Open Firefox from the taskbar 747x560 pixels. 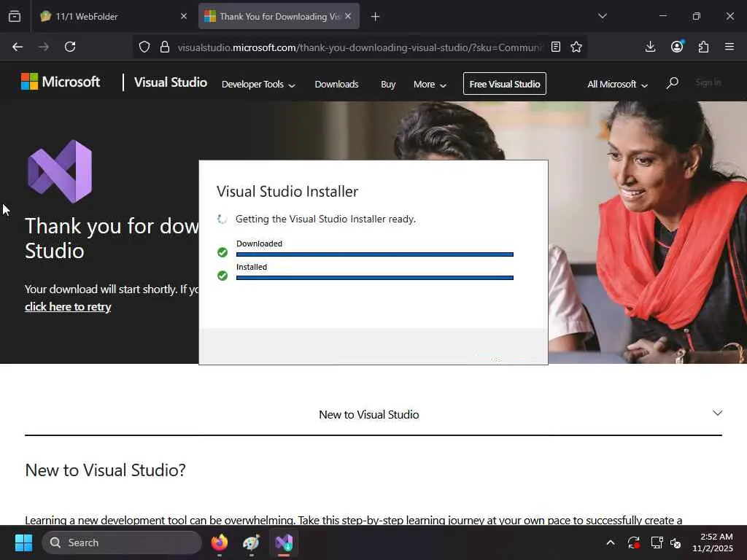tap(220, 542)
